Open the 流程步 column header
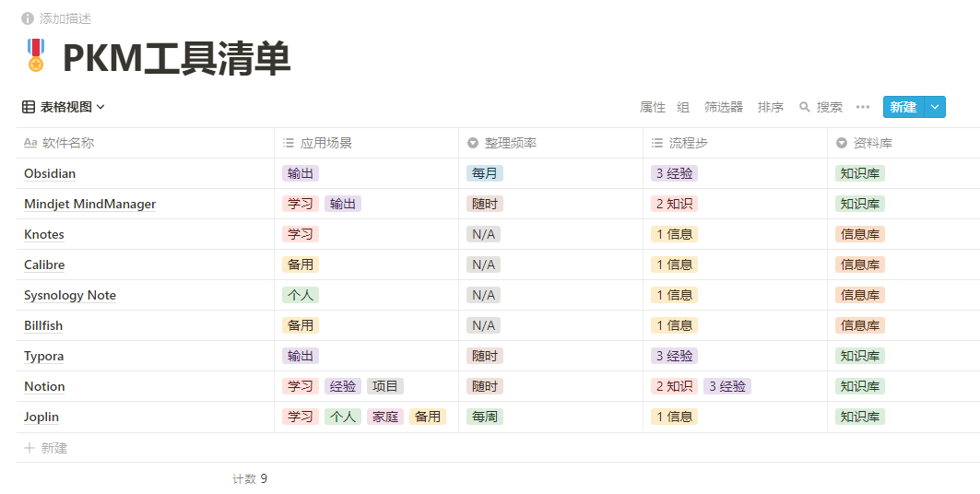Screen dimensions: 980x494 [x=735, y=143]
